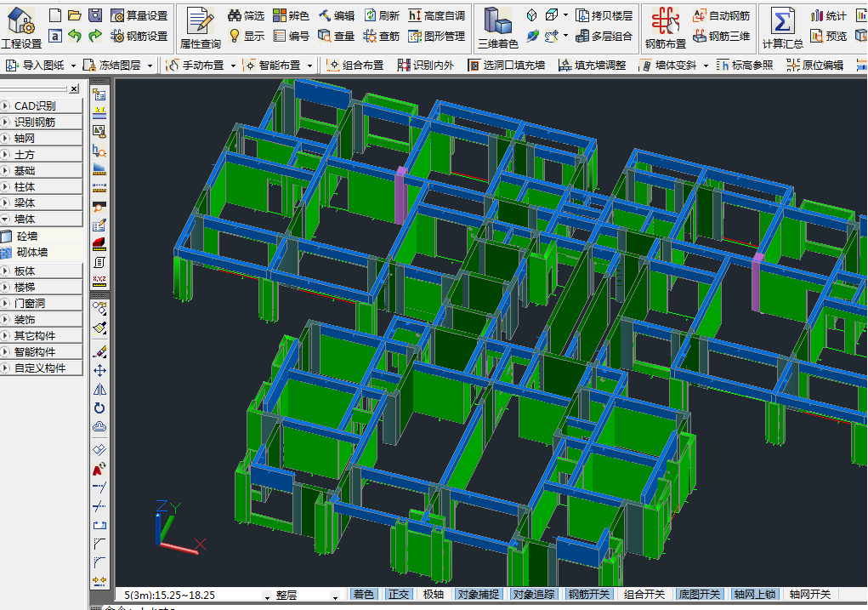Click the 整层 whole-floor selector field
The height and width of the screenshot is (610, 868).
pyautogui.click(x=307, y=595)
